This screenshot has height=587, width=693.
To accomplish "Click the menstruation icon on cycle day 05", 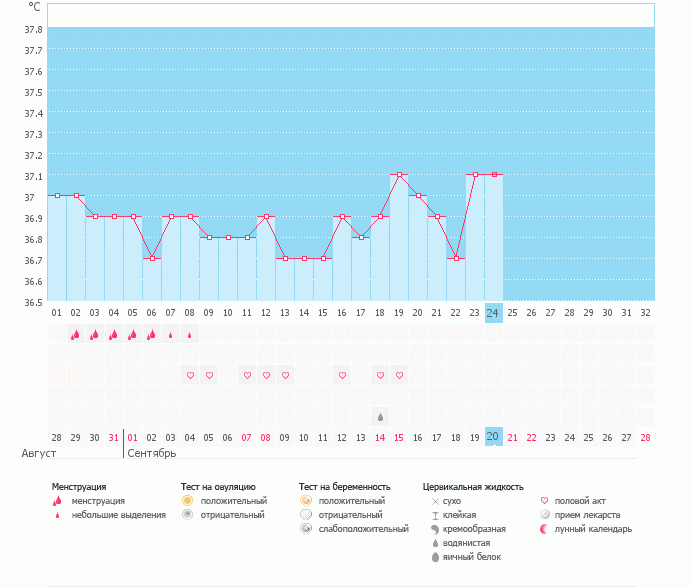I will click(x=133, y=335).
